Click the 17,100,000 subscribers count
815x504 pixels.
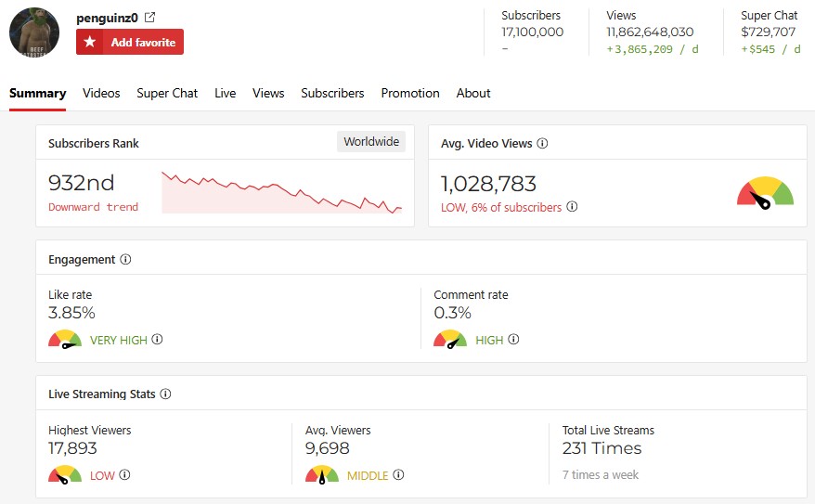[532, 32]
